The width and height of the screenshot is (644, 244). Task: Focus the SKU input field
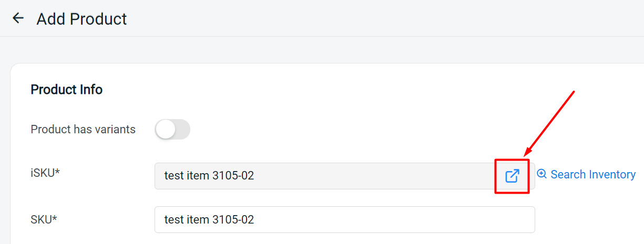[344, 219]
